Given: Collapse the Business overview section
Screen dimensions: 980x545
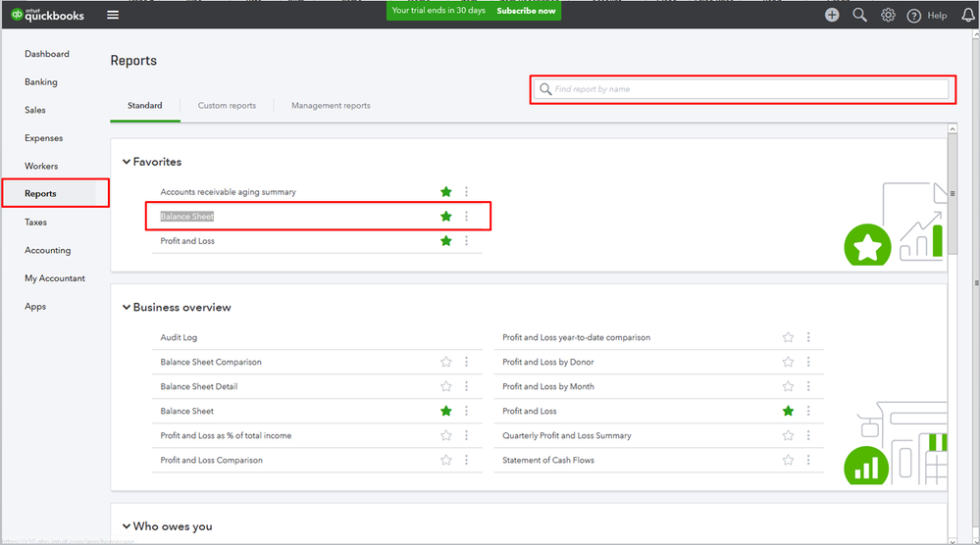Looking at the screenshot, I should click(127, 307).
